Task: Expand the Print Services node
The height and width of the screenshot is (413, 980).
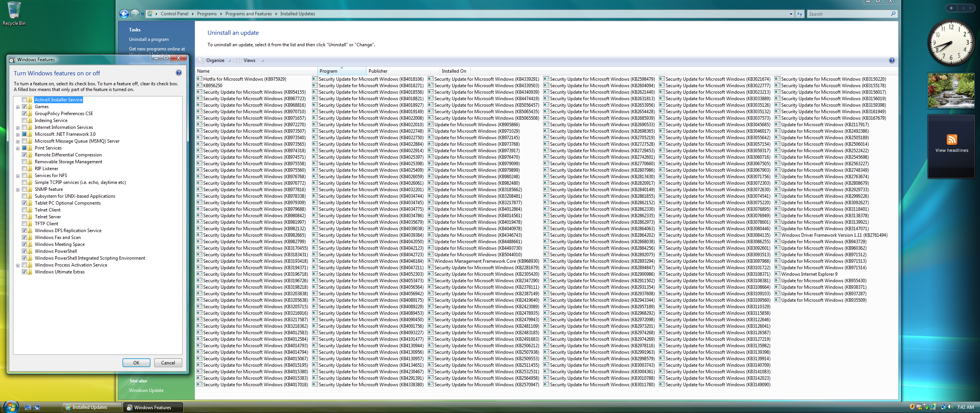Action: [x=18, y=148]
